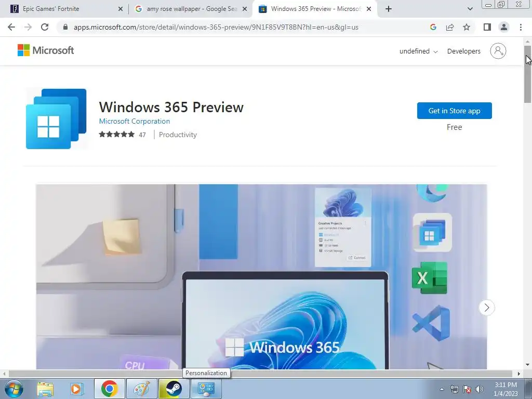Click the network tray icon
The image size is (532, 399).
[454, 389]
